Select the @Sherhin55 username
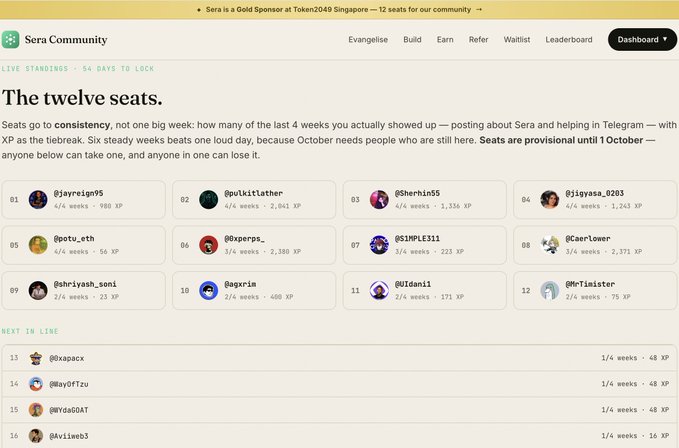The height and width of the screenshot is (448, 679). click(x=417, y=193)
